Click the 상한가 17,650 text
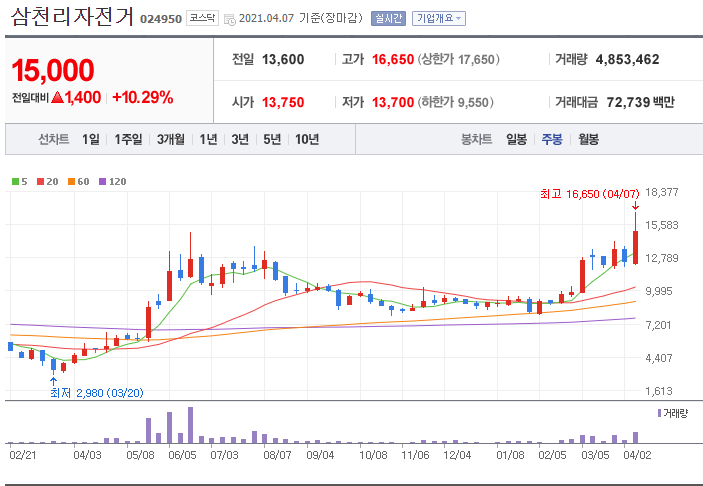The image size is (703, 486). tap(458, 59)
